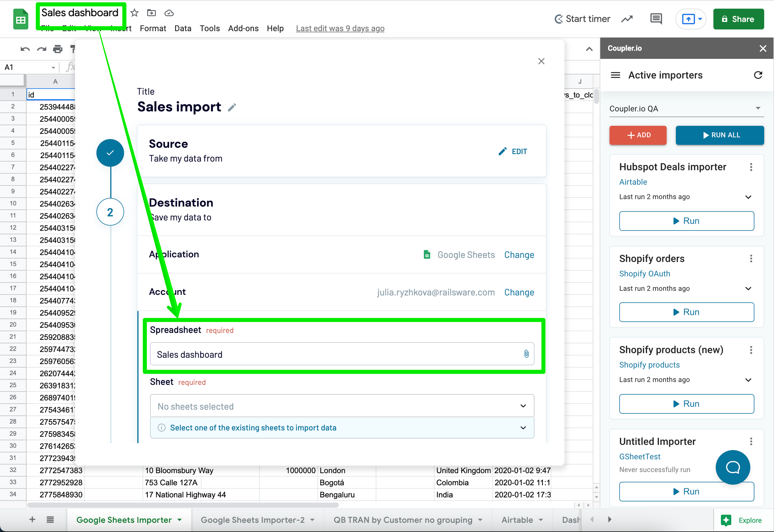Image resolution: width=774 pixels, height=532 pixels.
Task: Click step 2 Destination circle
Action: [x=110, y=212]
